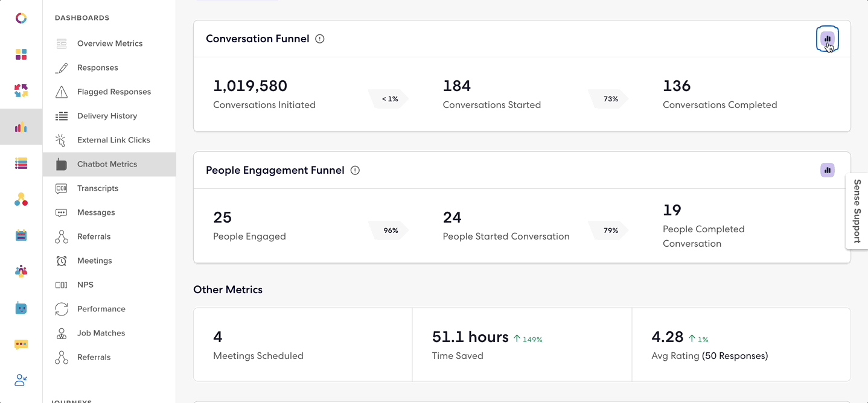Click the people cluster icon in left rail

click(21, 271)
